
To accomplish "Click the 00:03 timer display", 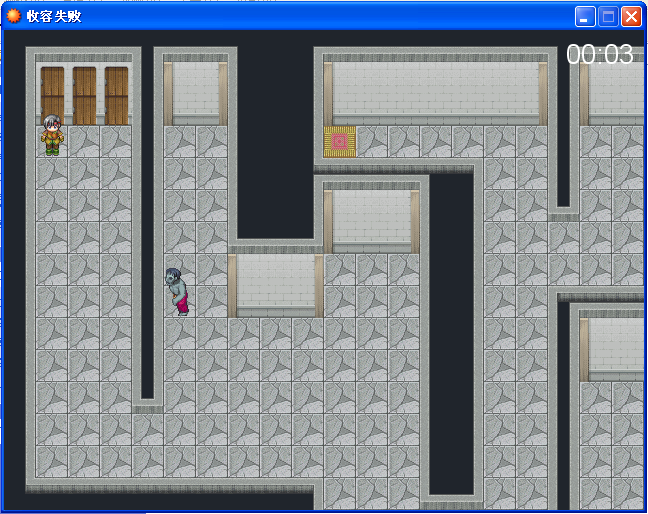I will coord(600,54).
